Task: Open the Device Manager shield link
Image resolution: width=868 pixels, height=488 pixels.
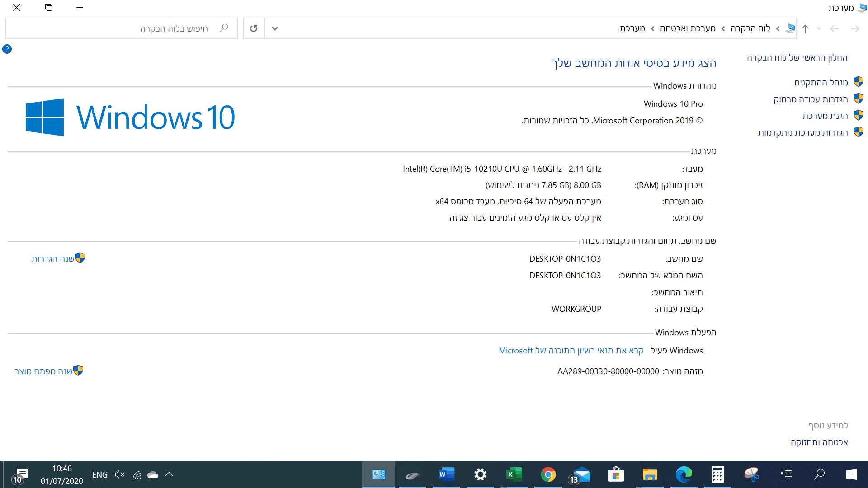Action: (821, 82)
